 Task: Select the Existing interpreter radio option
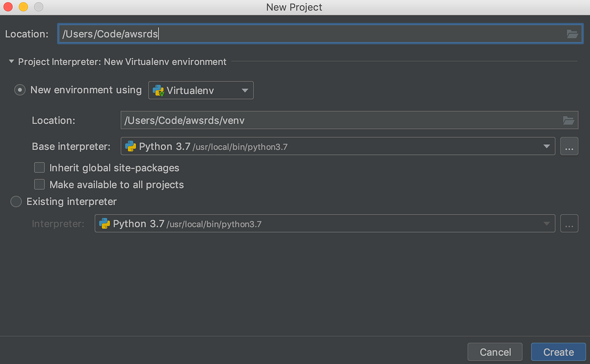click(16, 201)
